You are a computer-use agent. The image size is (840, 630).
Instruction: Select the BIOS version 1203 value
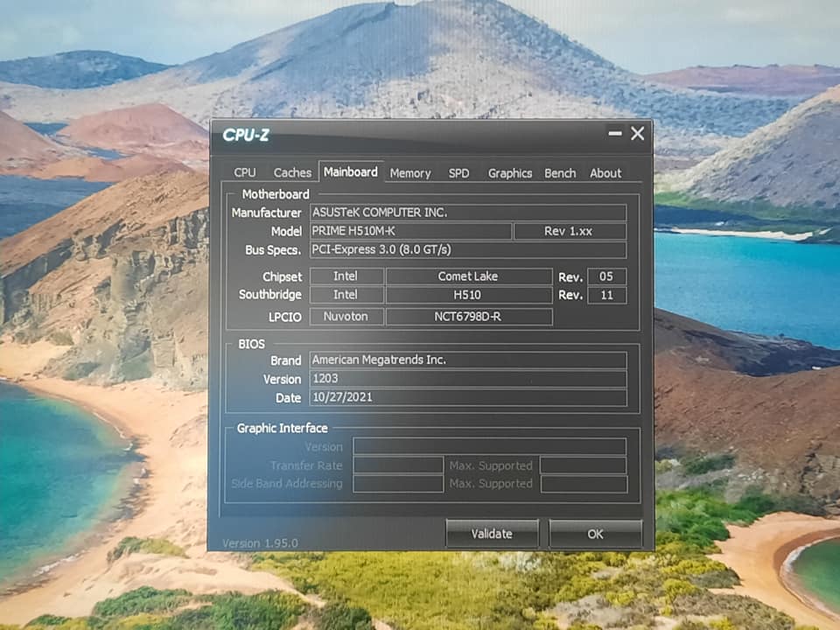[467, 379]
